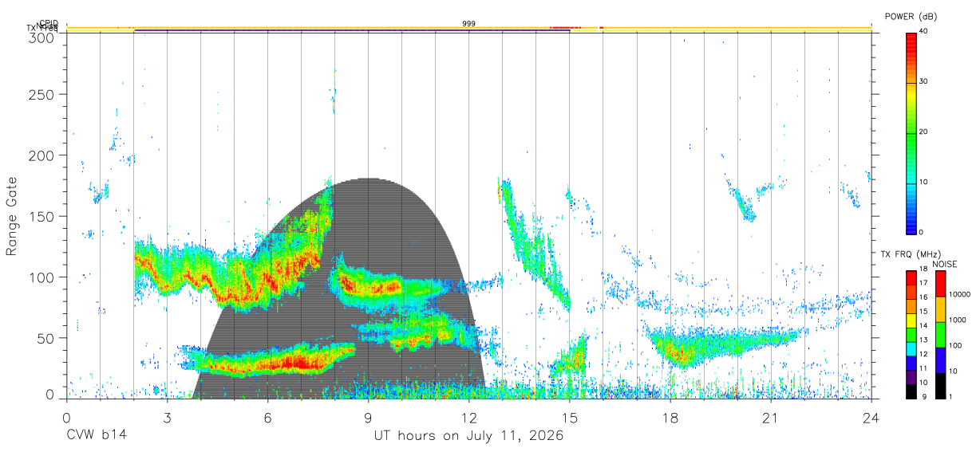Click the blue swatch on the NOISE scale

pos(940,360)
